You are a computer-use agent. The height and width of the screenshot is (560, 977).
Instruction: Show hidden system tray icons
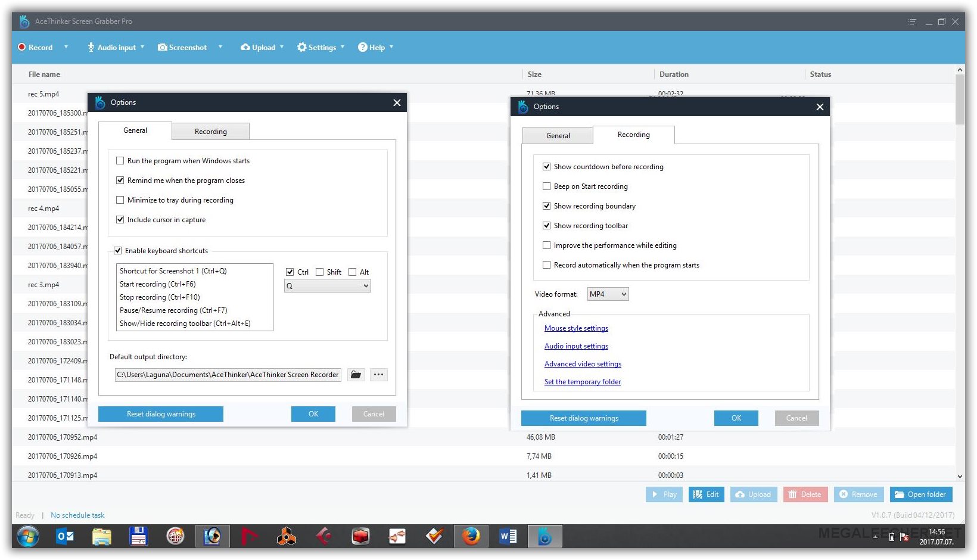click(876, 537)
